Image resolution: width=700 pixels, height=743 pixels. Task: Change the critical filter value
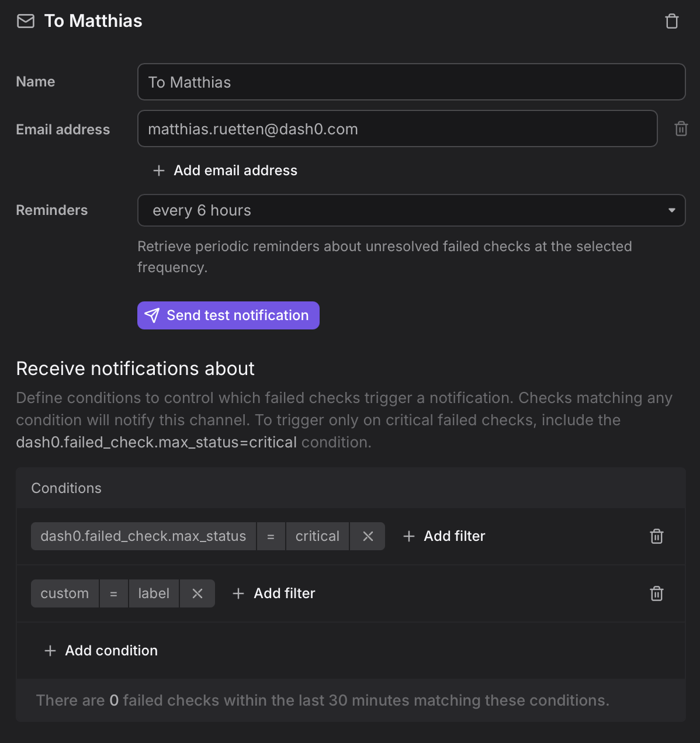pyautogui.click(x=317, y=536)
